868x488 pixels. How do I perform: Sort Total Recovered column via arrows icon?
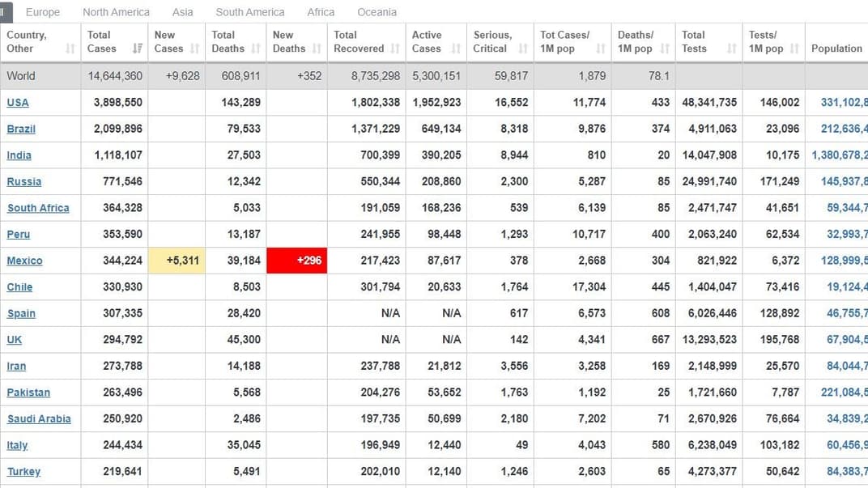point(395,49)
